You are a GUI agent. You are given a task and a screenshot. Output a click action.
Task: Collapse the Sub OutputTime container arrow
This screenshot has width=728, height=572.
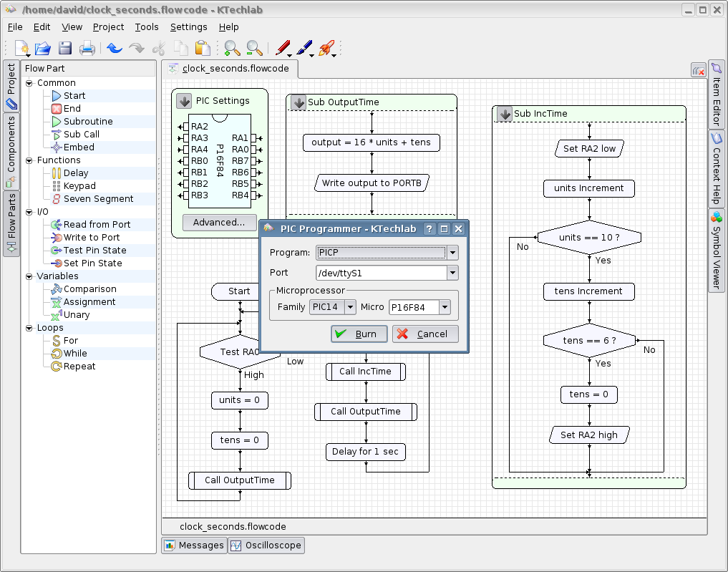(x=299, y=102)
